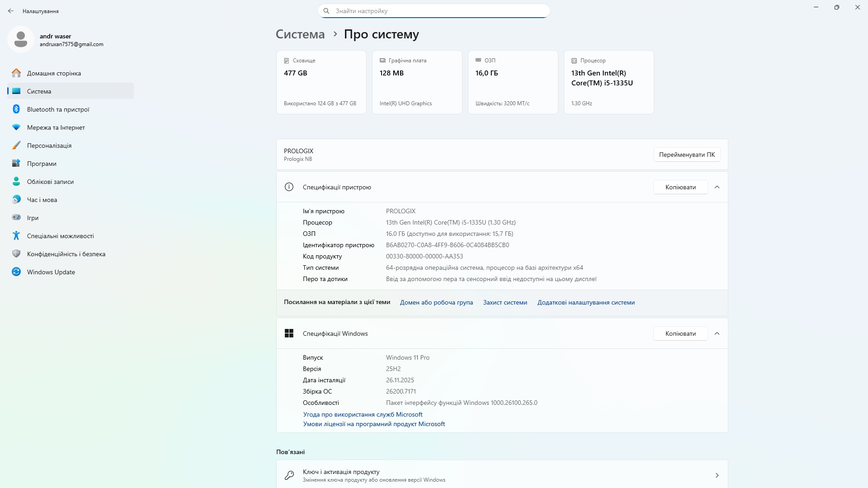The width and height of the screenshot is (868, 488).
Task: Click the back arrow in title bar
Action: pos(11,11)
